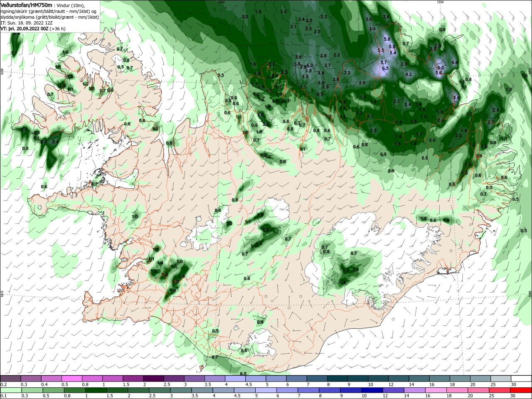Image resolution: width=532 pixels, height=399 pixels.
Task: Click the 2.6 precipitation value on the map
Action: coord(386,17)
